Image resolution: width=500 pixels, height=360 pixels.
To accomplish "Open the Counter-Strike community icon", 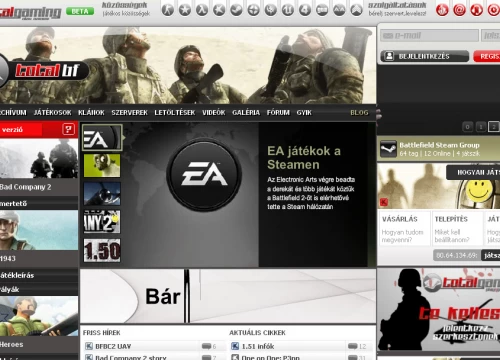I will (168, 10).
